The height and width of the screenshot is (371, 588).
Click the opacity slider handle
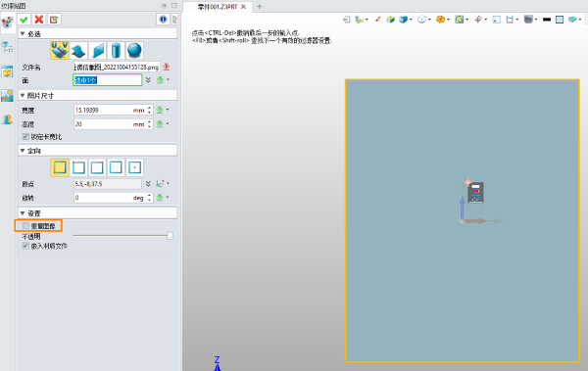pos(170,235)
